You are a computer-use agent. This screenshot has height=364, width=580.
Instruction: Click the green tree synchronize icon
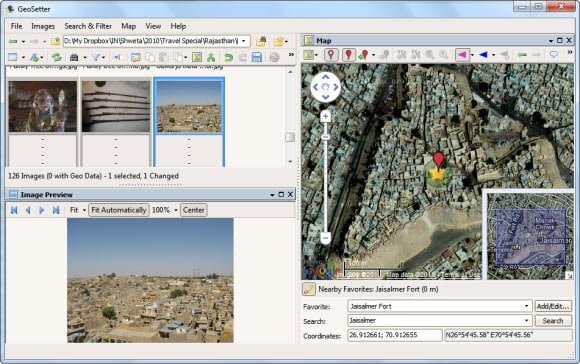[x=211, y=57]
